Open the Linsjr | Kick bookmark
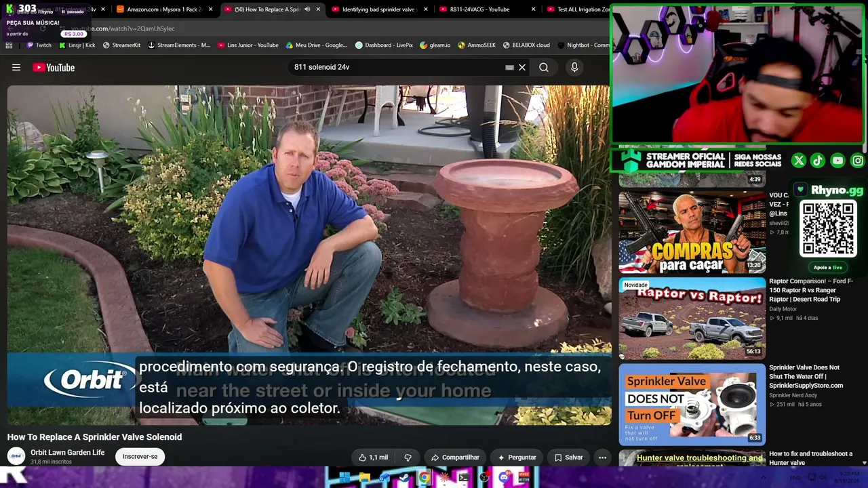Screen dimensions: 868x488 (77, 45)
